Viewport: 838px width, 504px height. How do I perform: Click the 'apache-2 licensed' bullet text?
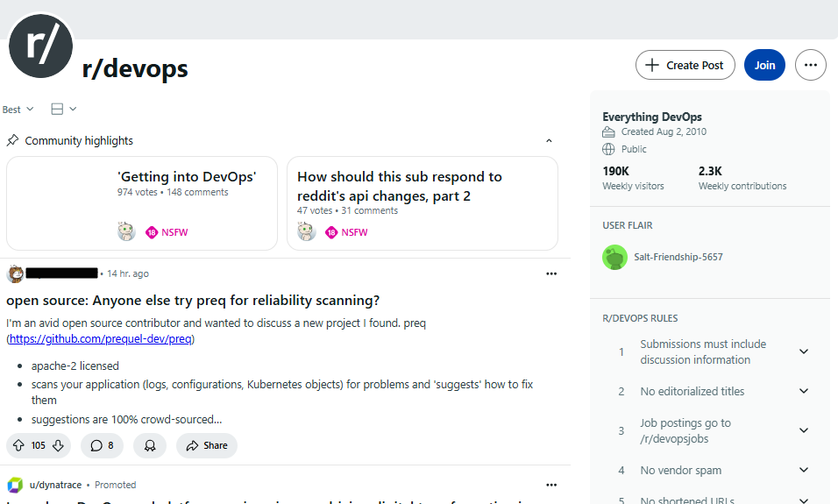(x=75, y=366)
